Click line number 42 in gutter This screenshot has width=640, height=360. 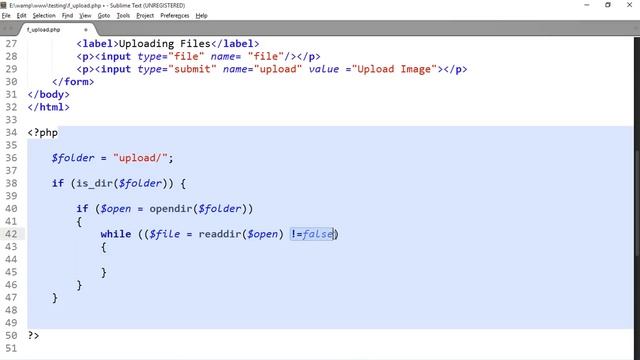11,234
